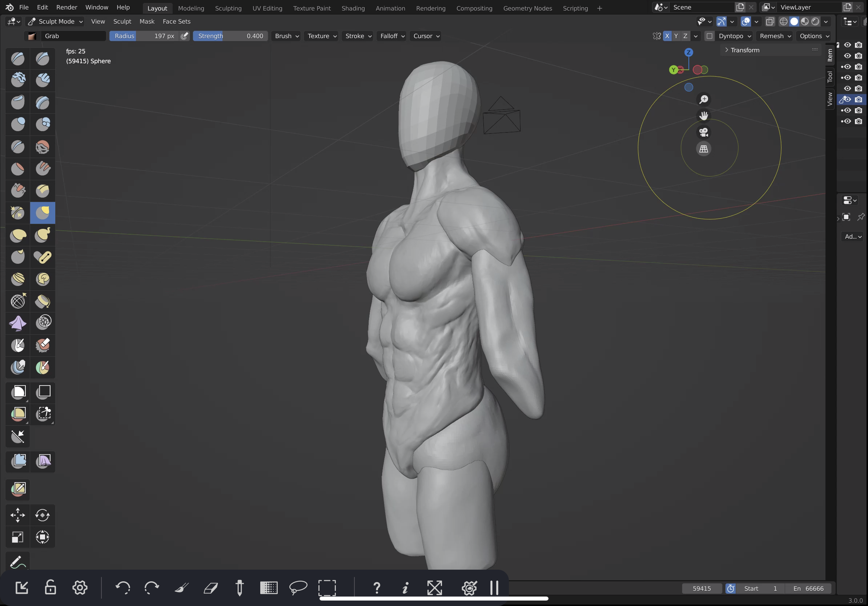
Task: Select the Move transform tool
Action: (18, 515)
